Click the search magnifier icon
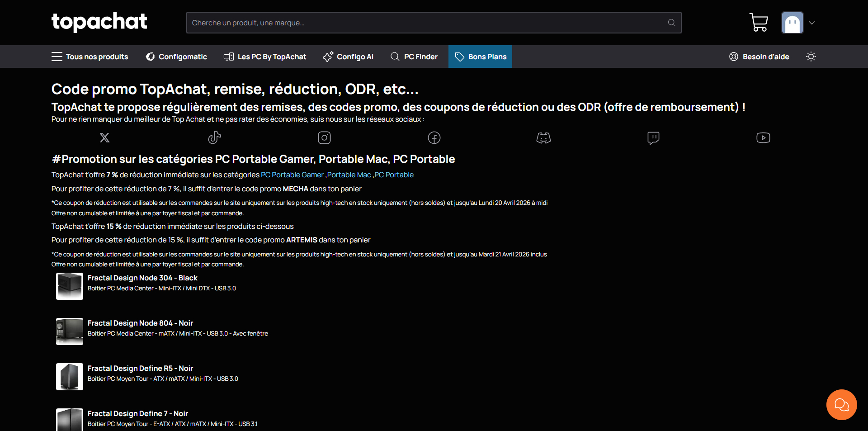Screen dimensions: 868x431 pyautogui.click(x=671, y=23)
